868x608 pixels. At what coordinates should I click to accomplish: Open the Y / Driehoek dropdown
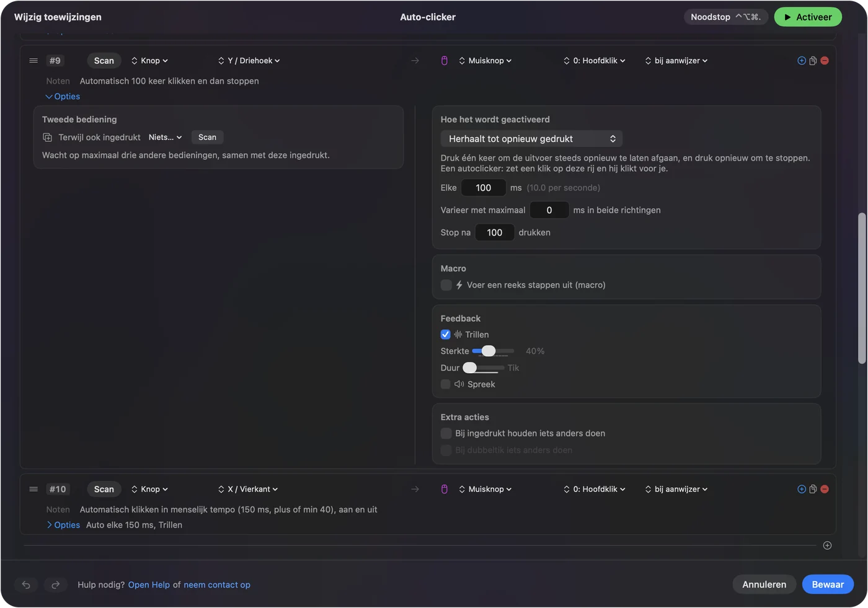pyautogui.click(x=249, y=61)
